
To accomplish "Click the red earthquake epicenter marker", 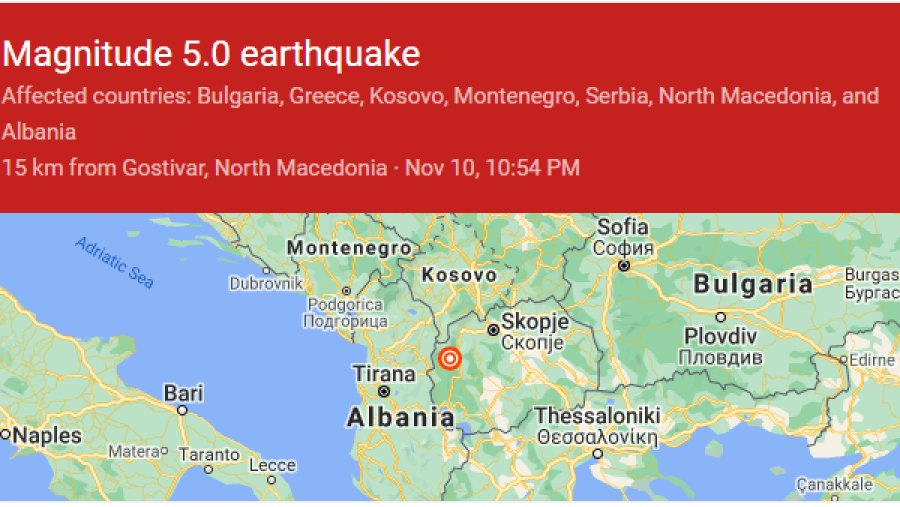I will coord(450,359).
